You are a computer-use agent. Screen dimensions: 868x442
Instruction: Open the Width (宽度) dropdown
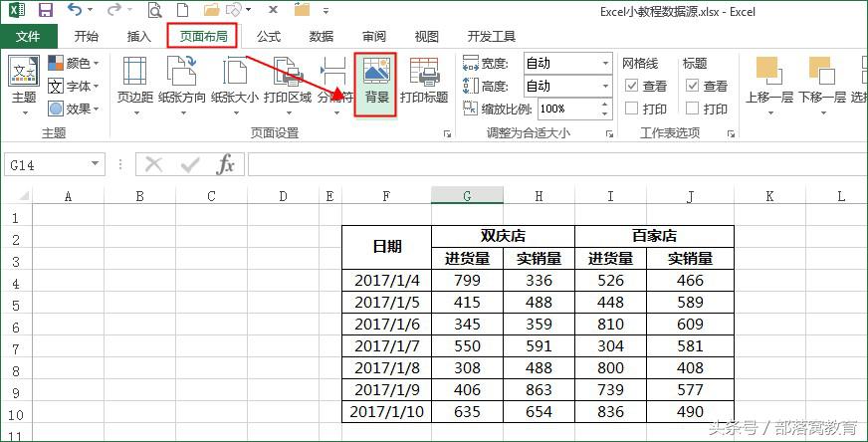pos(605,64)
